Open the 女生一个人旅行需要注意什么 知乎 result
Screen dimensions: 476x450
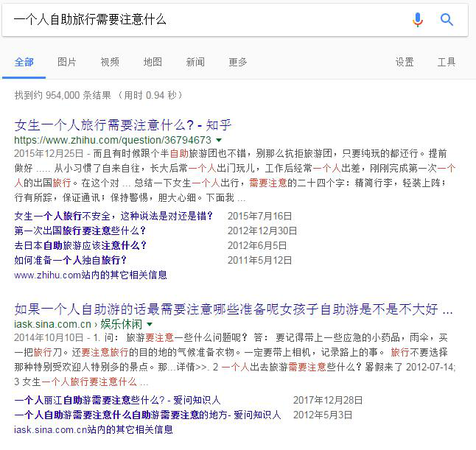pyautogui.click(x=123, y=124)
